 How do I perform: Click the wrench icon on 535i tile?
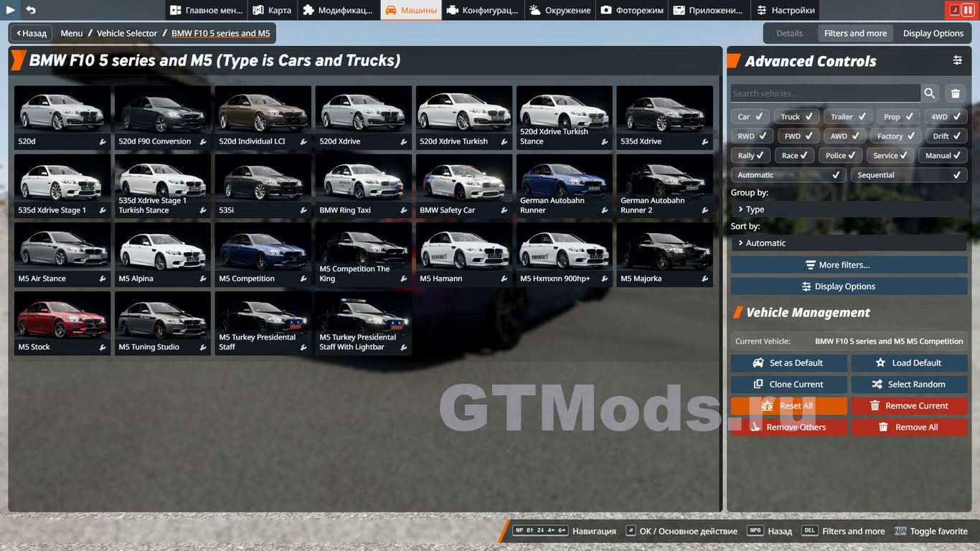pyautogui.click(x=303, y=211)
